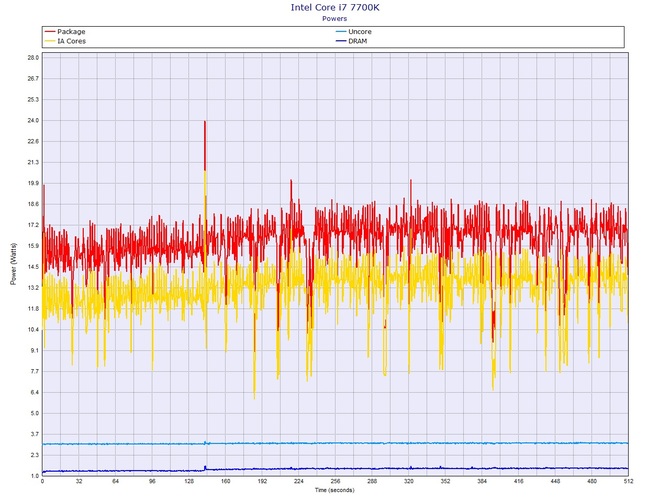Screen dimensions: 670x502
Task: Click the light blue Uncore power line
Action: pos(335,443)
